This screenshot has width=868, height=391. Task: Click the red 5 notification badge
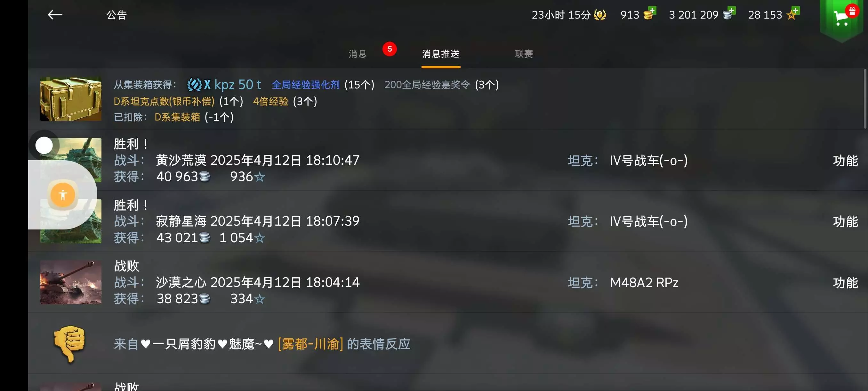click(x=390, y=49)
